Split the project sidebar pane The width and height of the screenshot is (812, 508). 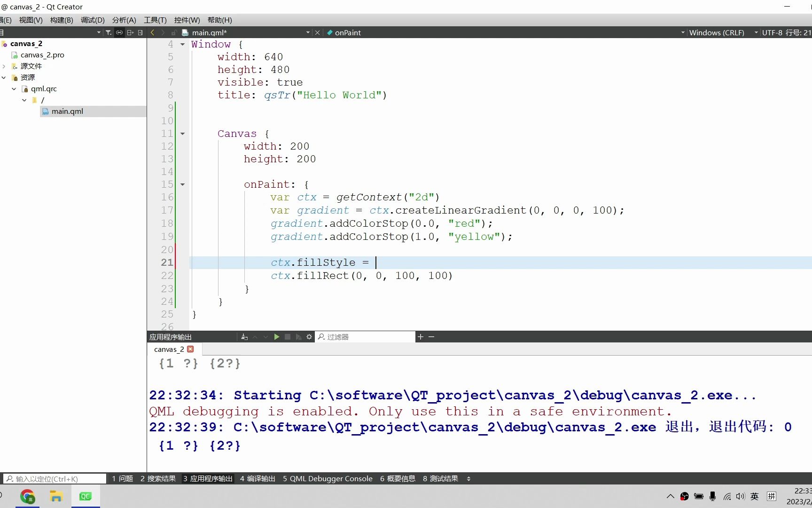click(130, 32)
